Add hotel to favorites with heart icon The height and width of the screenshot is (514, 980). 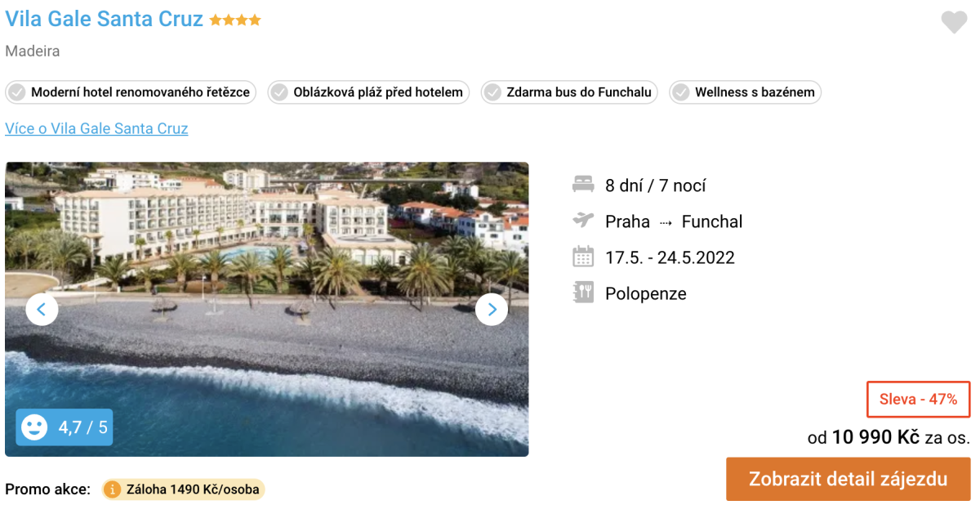[x=954, y=22]
